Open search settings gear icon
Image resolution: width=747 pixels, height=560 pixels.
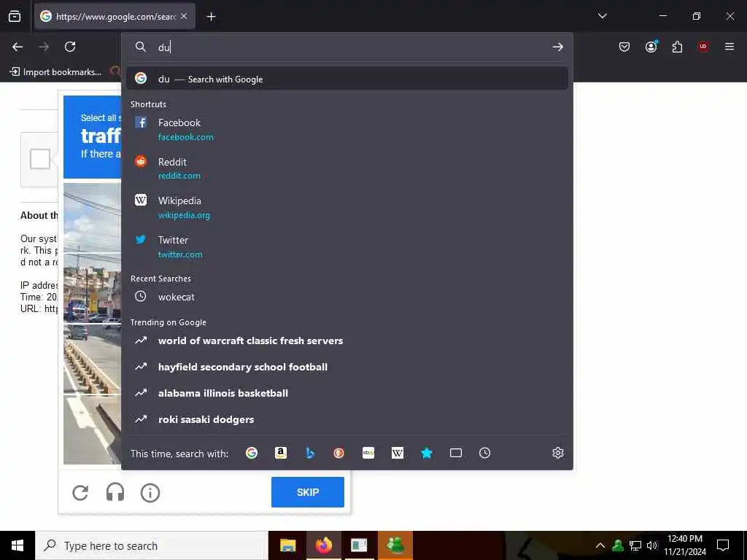[558, 453]
